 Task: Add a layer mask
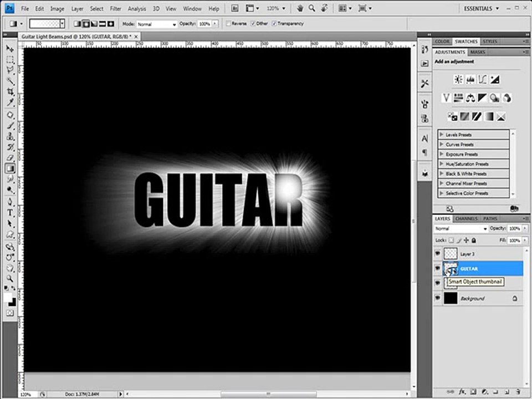pyautogui.click(x=474, y=392)
